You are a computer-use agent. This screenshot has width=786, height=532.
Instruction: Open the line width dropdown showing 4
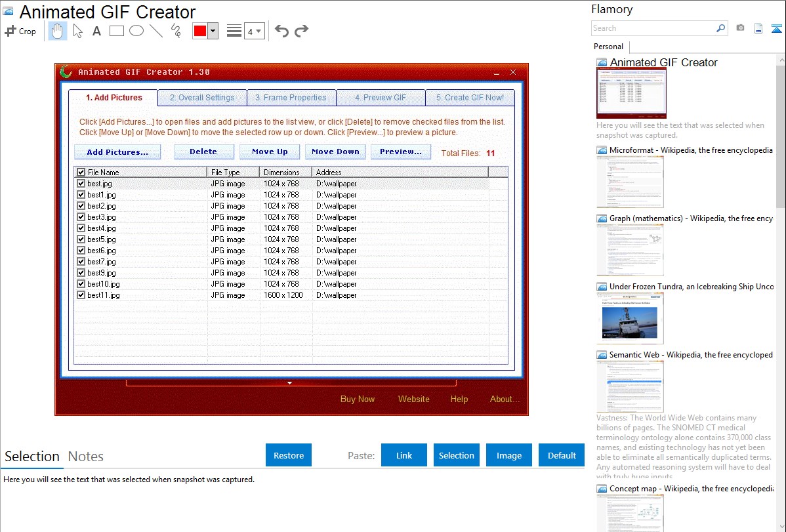point(254,31)
